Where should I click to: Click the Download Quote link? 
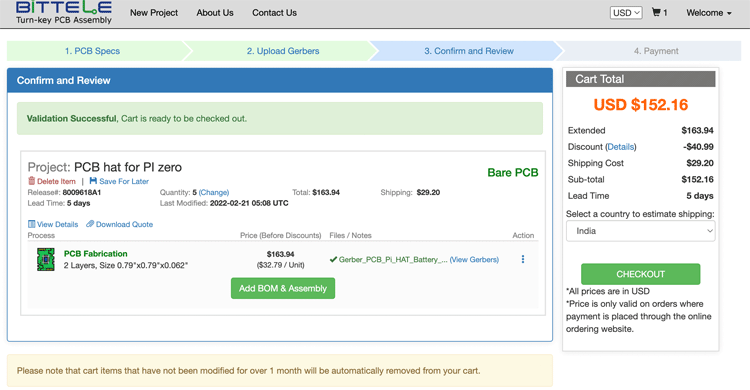click(x=124, y=224)
